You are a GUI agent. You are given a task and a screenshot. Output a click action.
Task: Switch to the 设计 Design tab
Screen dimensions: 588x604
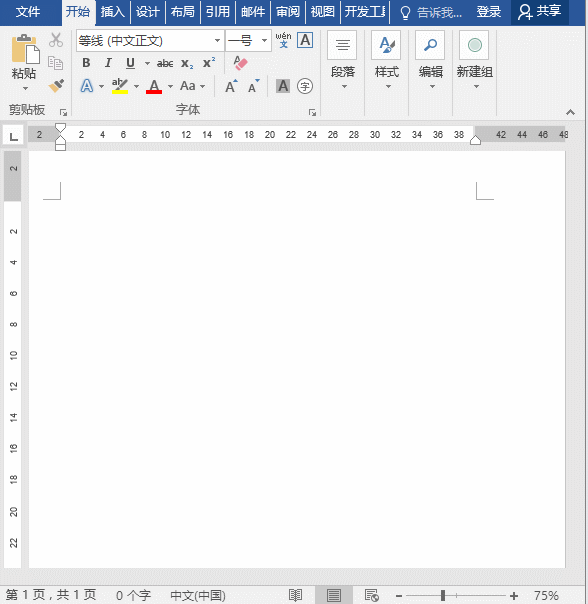[148, 12]
